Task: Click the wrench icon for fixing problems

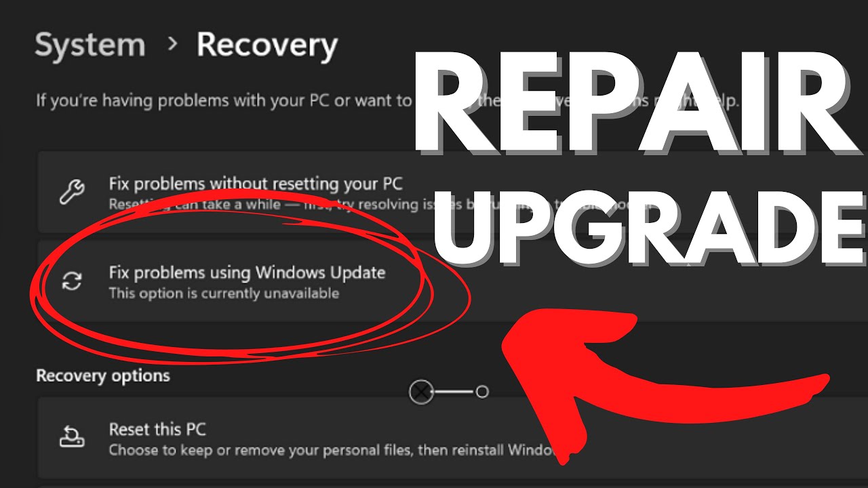Action: click(71, 192)
